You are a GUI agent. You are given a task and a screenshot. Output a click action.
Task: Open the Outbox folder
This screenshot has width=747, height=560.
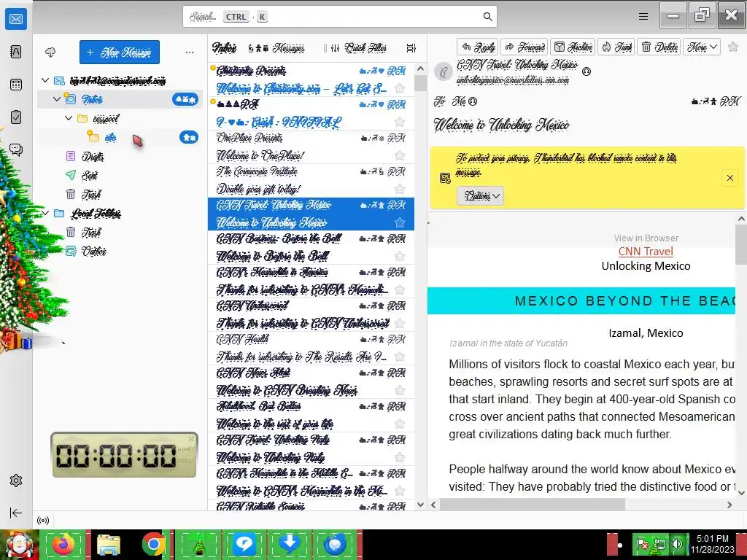pos(120,251)
